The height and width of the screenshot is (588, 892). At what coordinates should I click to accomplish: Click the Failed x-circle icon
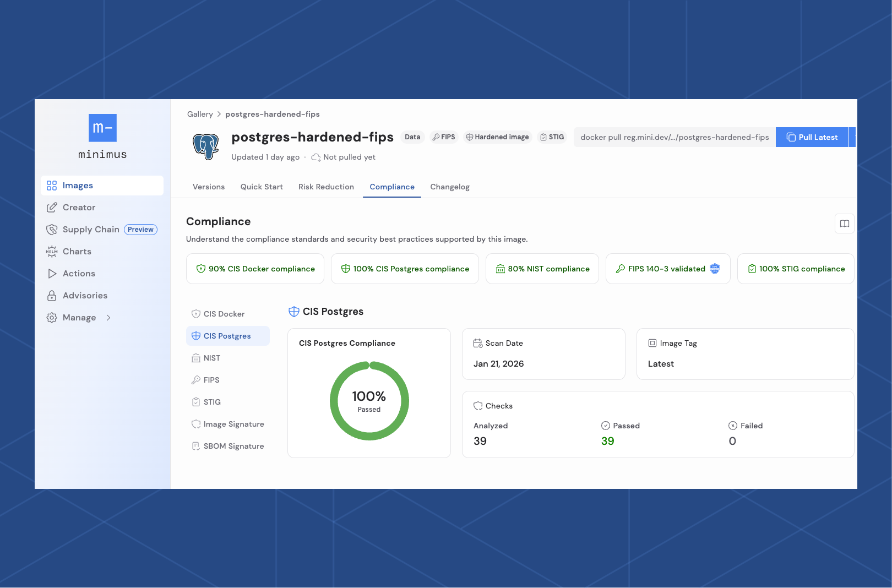(733, 426)
